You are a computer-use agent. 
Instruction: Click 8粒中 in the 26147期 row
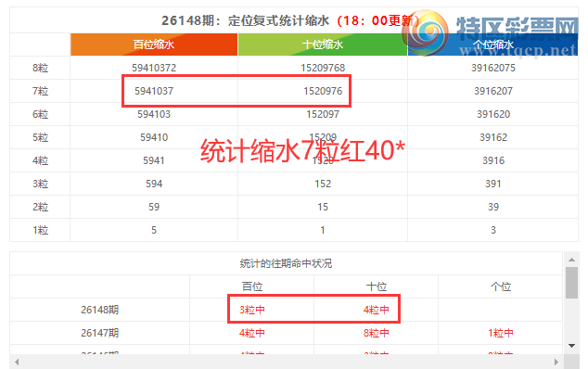coord(377,333)
